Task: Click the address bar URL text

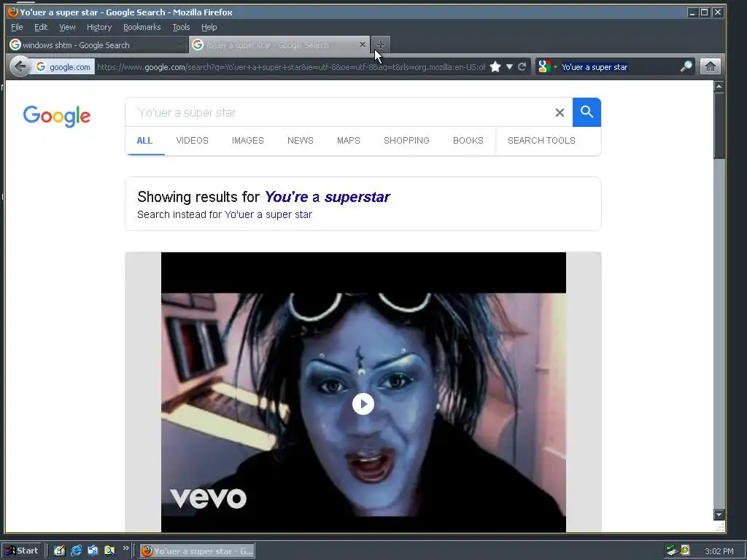Action: (290, 67)
